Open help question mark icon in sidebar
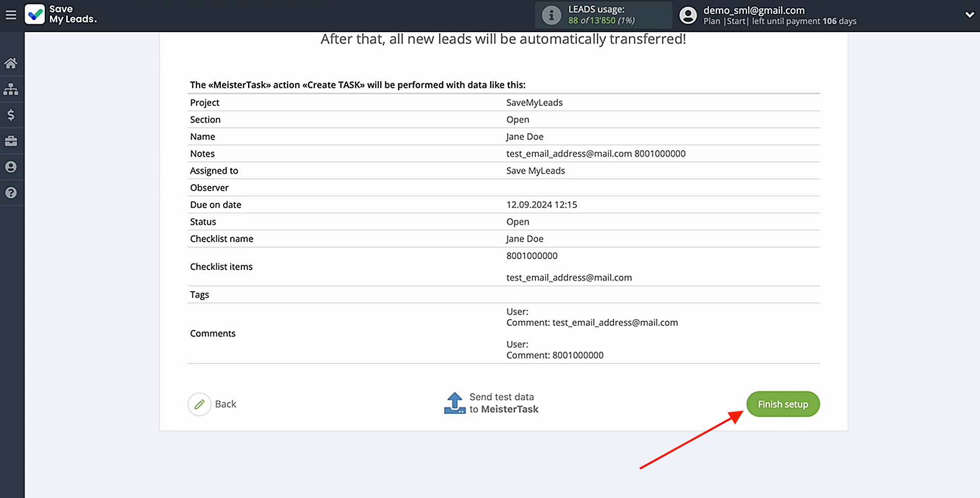Screen dimensions: 980x498 point(11,193)
